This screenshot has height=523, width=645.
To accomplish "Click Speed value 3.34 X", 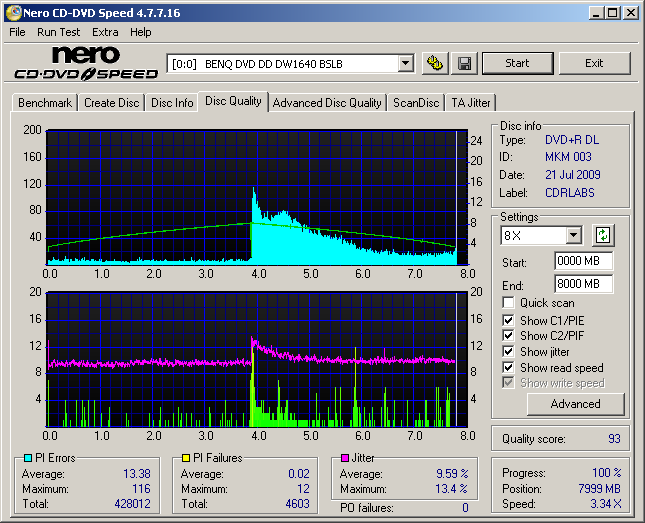I will (606, 504).
